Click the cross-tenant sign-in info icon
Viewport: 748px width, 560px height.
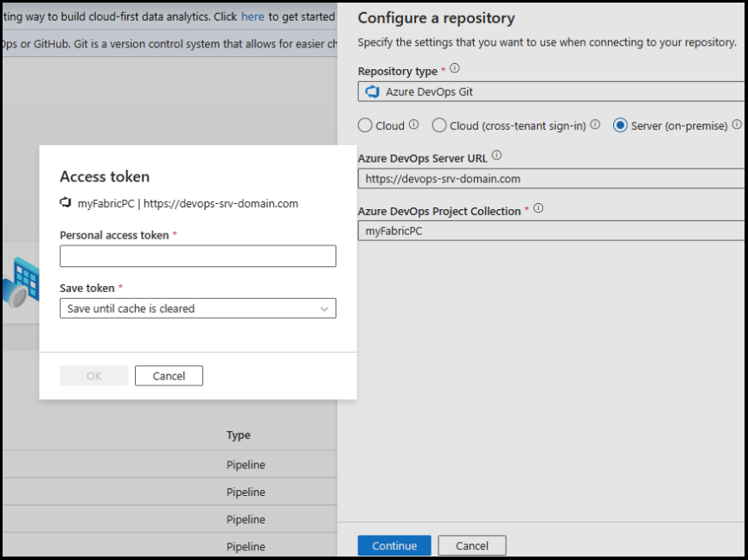point(596,124)
